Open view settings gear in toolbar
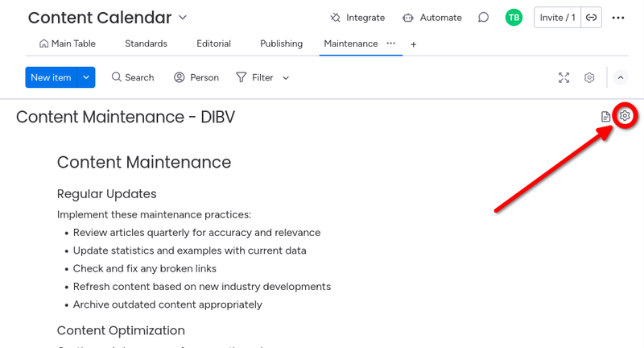The height and width of the screenshot is (348, 644). click(x=589, y=77)
